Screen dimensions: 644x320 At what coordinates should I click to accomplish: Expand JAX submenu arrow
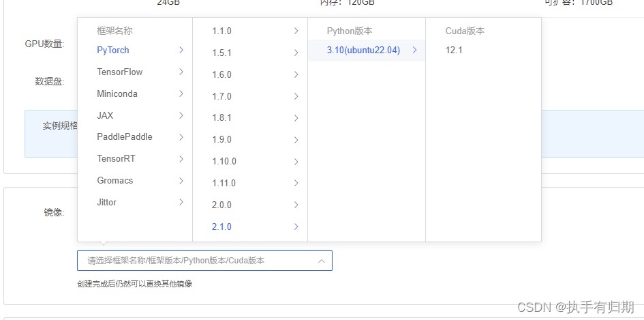tap(181, 115)
